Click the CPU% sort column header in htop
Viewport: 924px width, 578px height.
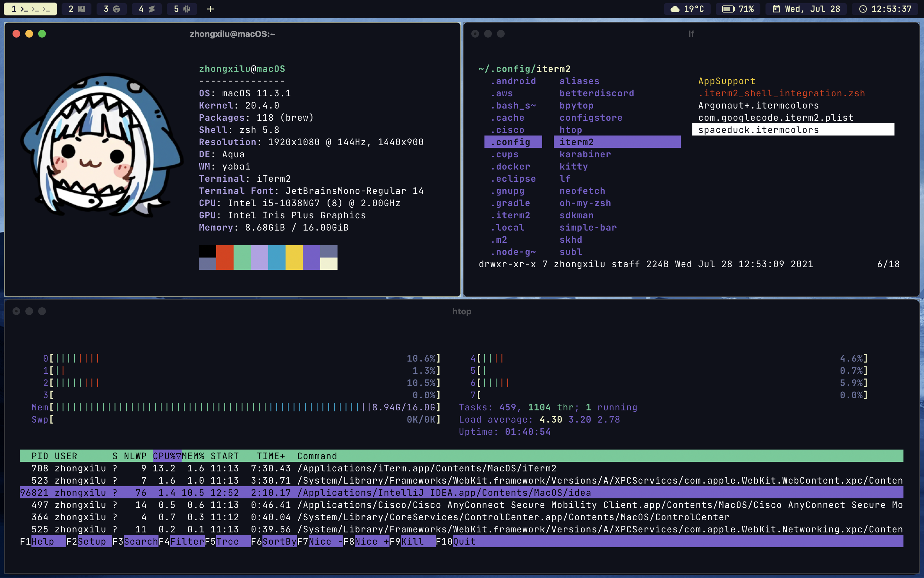tap(167, 456)
